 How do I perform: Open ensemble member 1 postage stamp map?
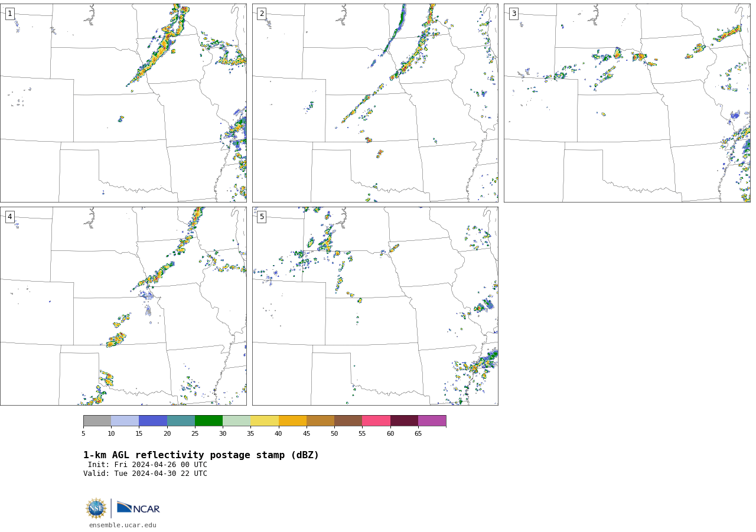123,103
